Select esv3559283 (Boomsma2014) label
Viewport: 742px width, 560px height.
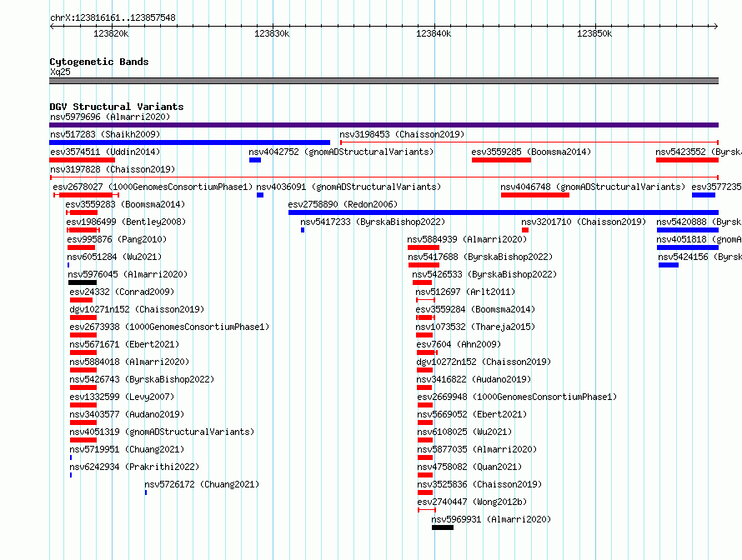pyautogui.click(x=125, y=204)
